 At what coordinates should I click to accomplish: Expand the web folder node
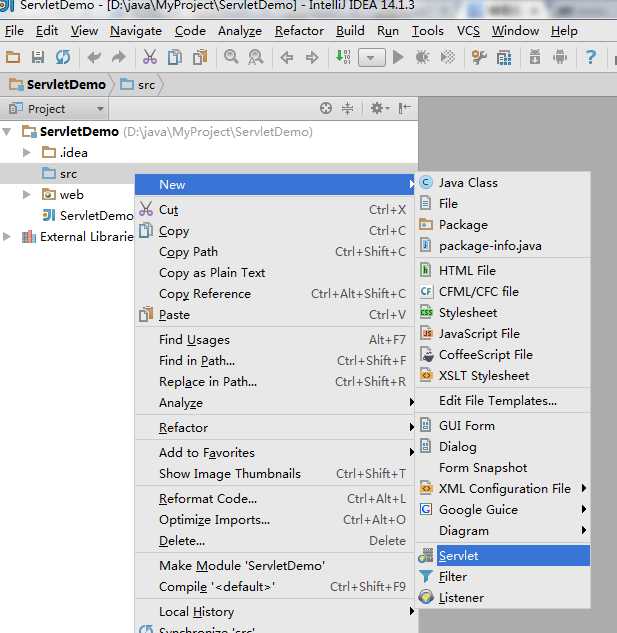(x=27, y=195)
